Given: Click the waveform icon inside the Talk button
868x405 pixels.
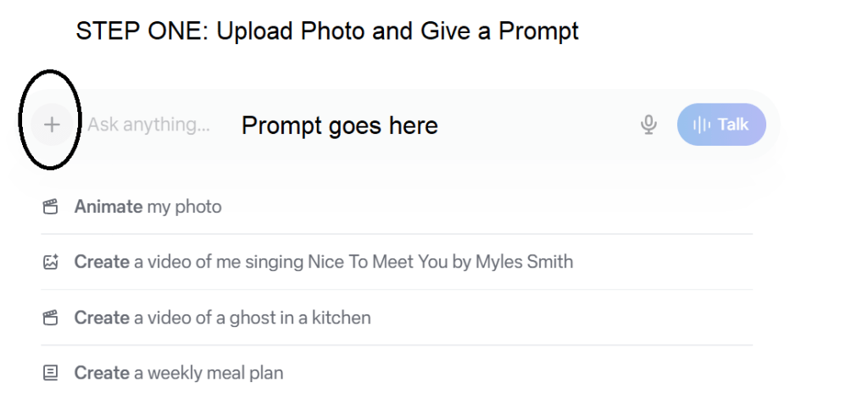Looking at the screenshot, I should coord(702,125).
